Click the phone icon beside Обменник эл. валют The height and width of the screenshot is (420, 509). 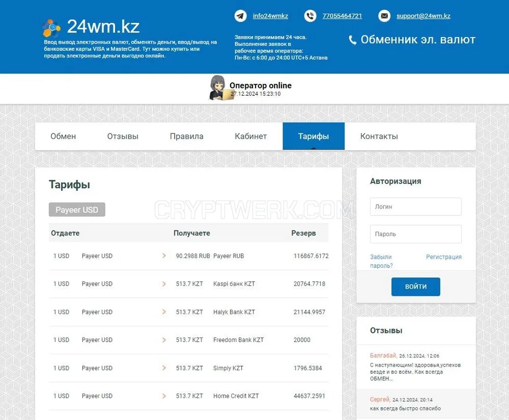point(353,40)
